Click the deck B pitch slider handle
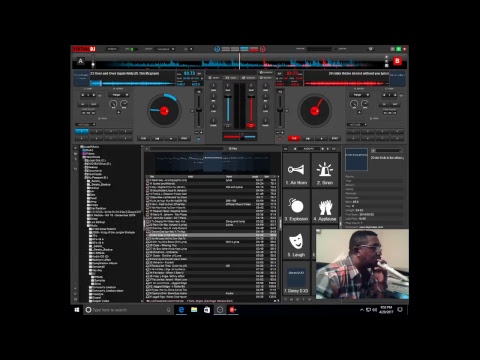Image resolution: width=480 pixels, height=360 pixels. pos(280,110)
